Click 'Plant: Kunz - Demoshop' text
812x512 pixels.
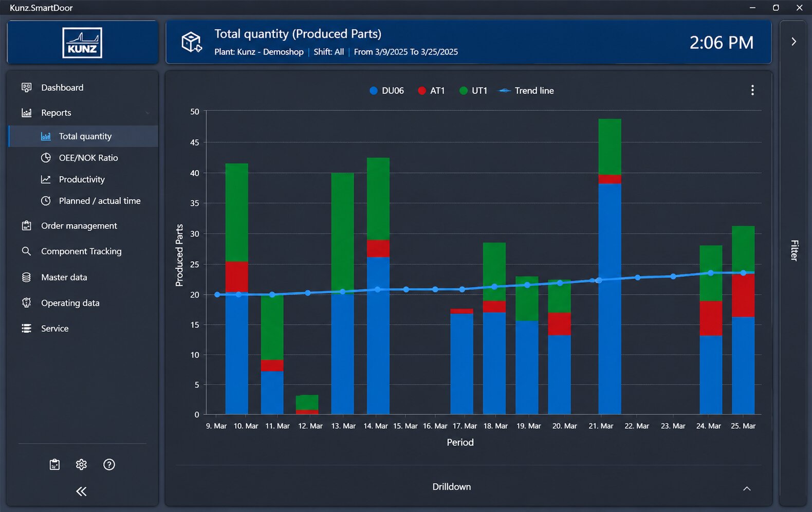259,52
